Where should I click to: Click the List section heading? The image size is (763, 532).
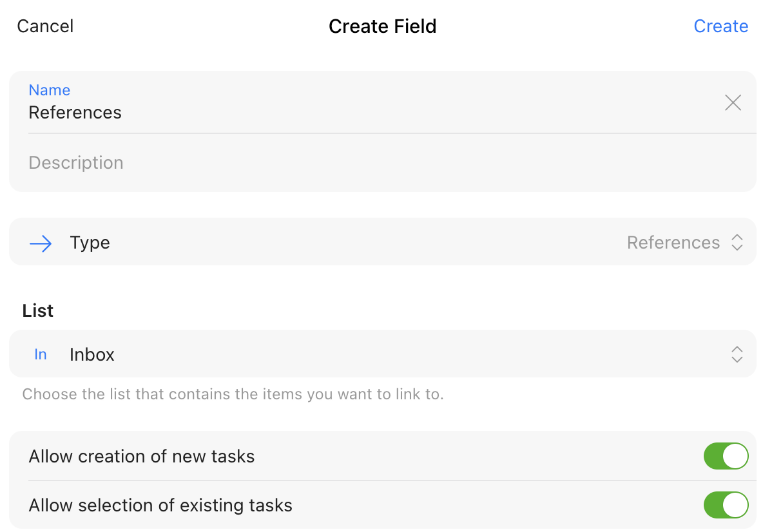pyautogui.click(x=38, y=311)
